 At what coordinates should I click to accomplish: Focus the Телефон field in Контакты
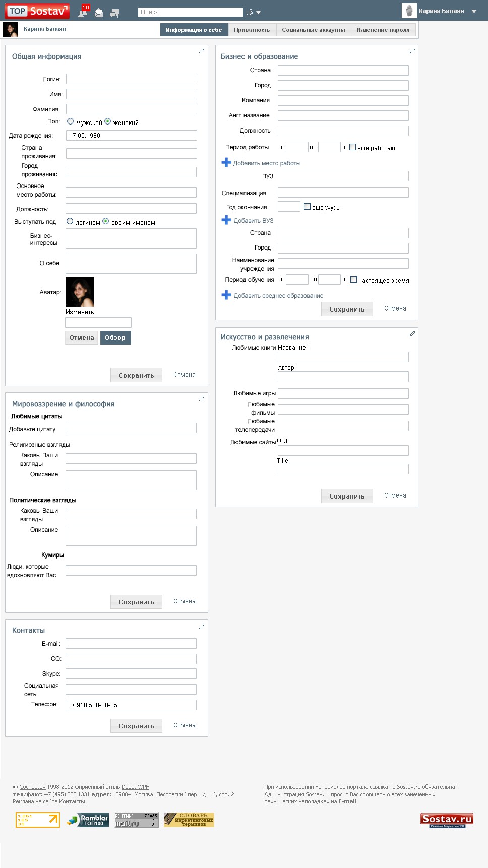click(x=131, y=705)
